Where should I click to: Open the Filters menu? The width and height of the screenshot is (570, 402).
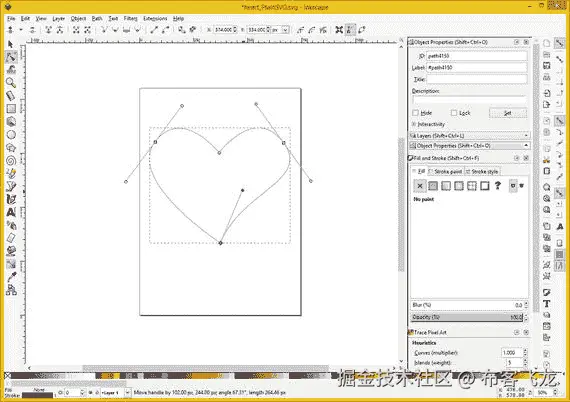coord(131,18)
